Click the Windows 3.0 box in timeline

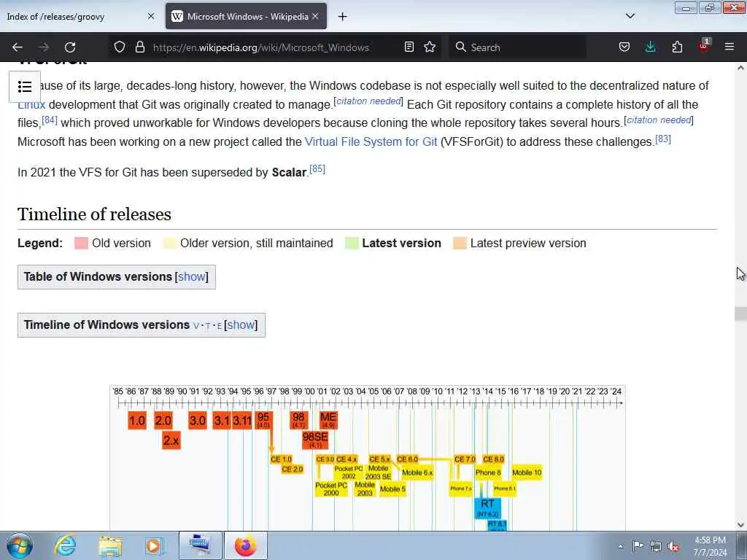197,421
